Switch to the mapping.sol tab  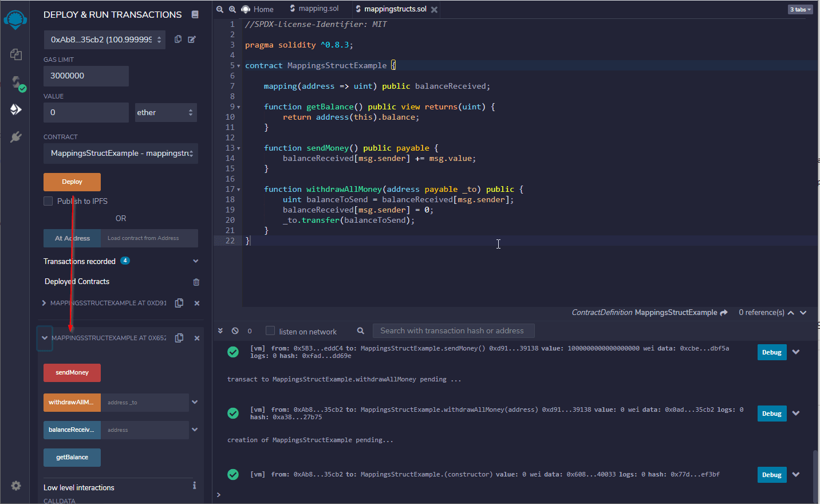pyautogui.click(x=314, y=9)
